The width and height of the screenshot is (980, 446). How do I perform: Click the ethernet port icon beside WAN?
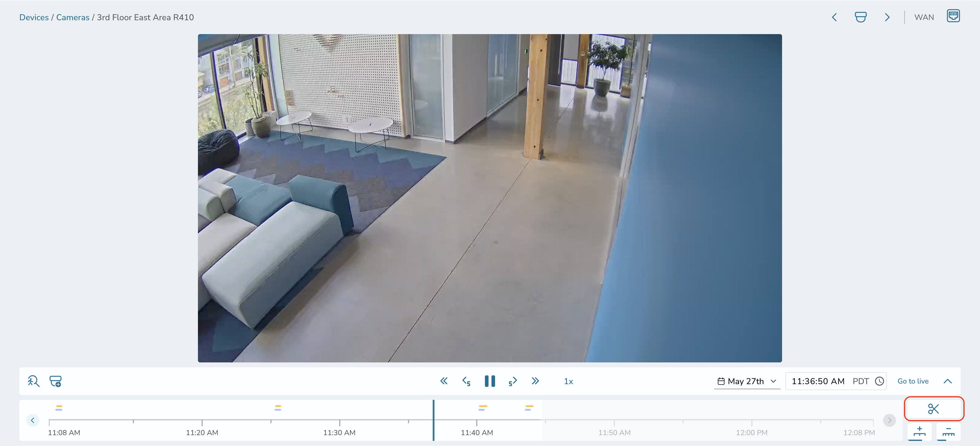click(x=953, y=16)
